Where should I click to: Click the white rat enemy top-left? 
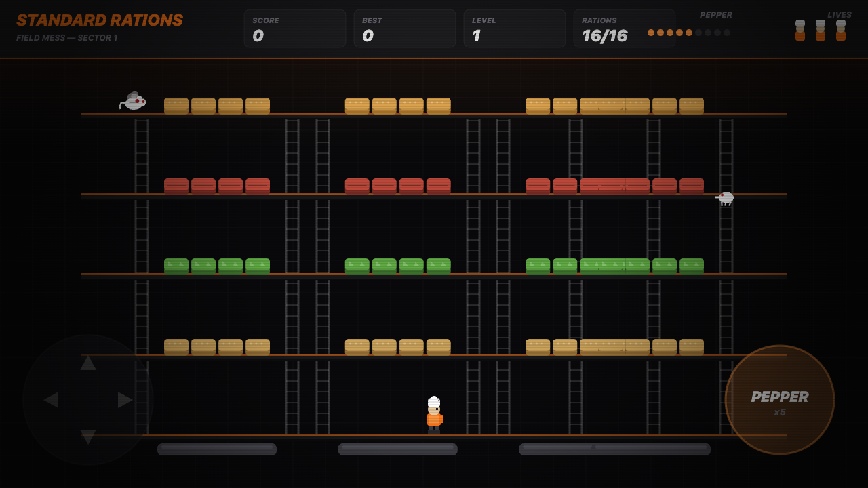[133, 102]
